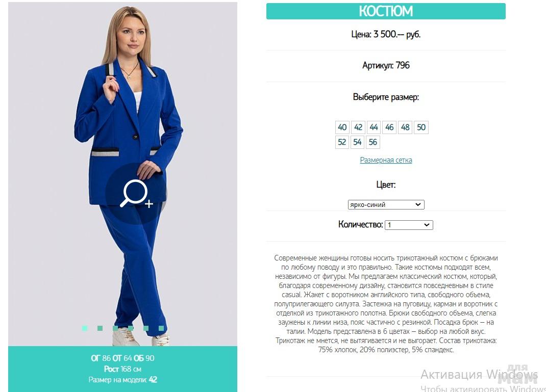546x392 pixels.
Task: Expand the Количество quantity dropdown
Action: click(x=409, y=225)
